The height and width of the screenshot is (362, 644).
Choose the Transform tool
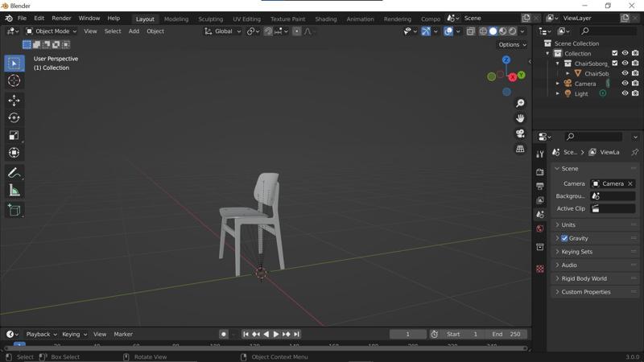tap(14, 153)
